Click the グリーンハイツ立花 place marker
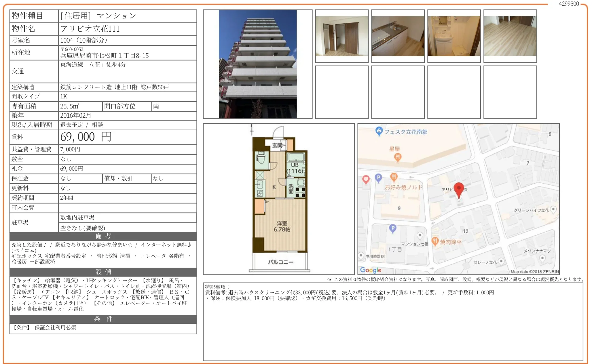592x364 pixels. coord(553,209)
